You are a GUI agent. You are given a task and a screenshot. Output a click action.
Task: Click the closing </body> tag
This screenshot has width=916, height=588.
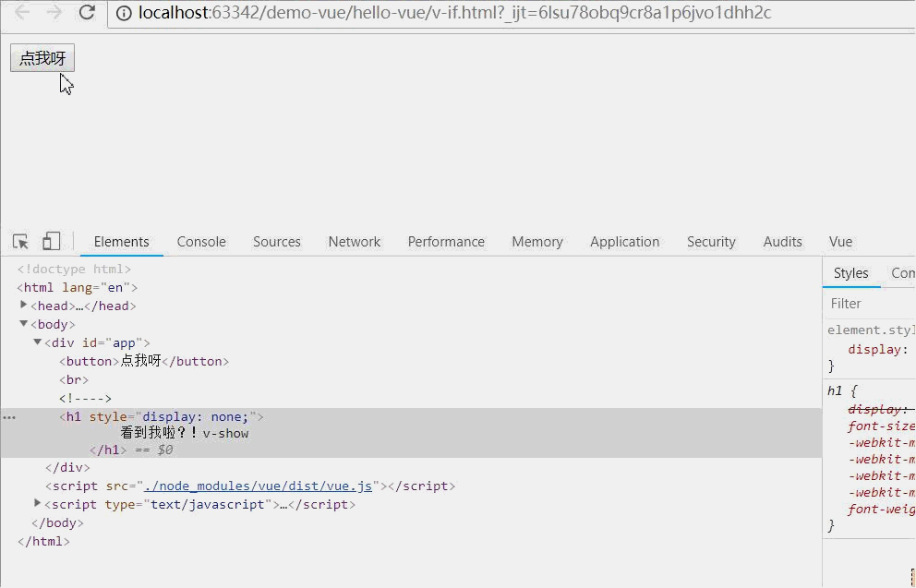pyautogui.click(x=57, y=523)
